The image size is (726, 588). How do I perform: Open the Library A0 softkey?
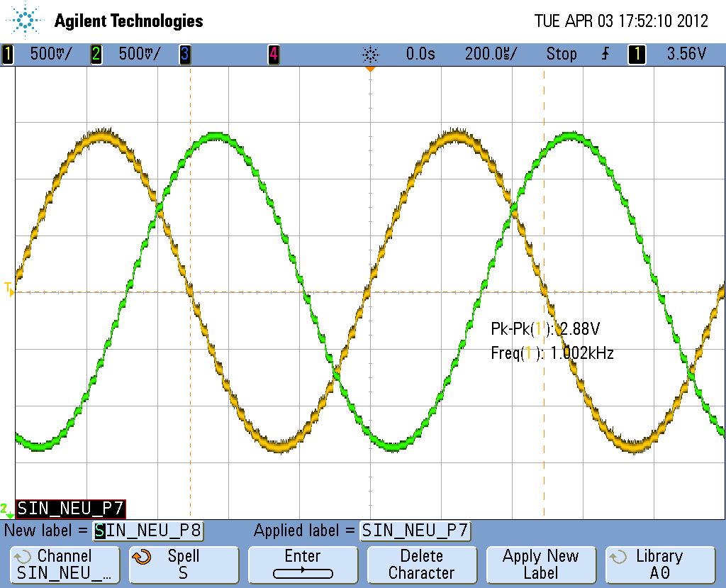[659, 565]
